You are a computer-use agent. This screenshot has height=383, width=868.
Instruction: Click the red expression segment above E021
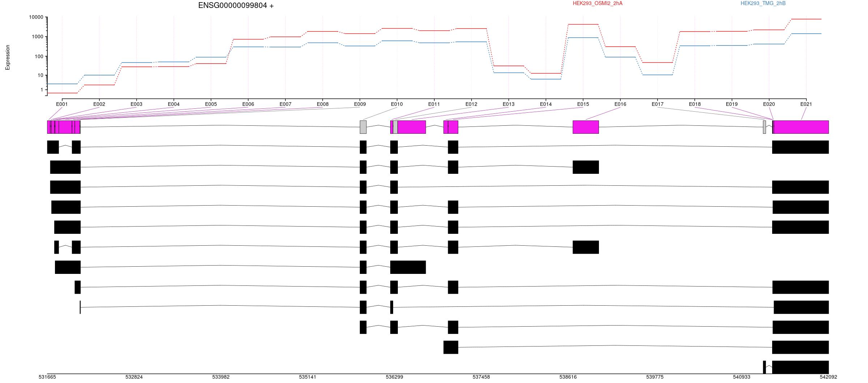pos(807,19)
